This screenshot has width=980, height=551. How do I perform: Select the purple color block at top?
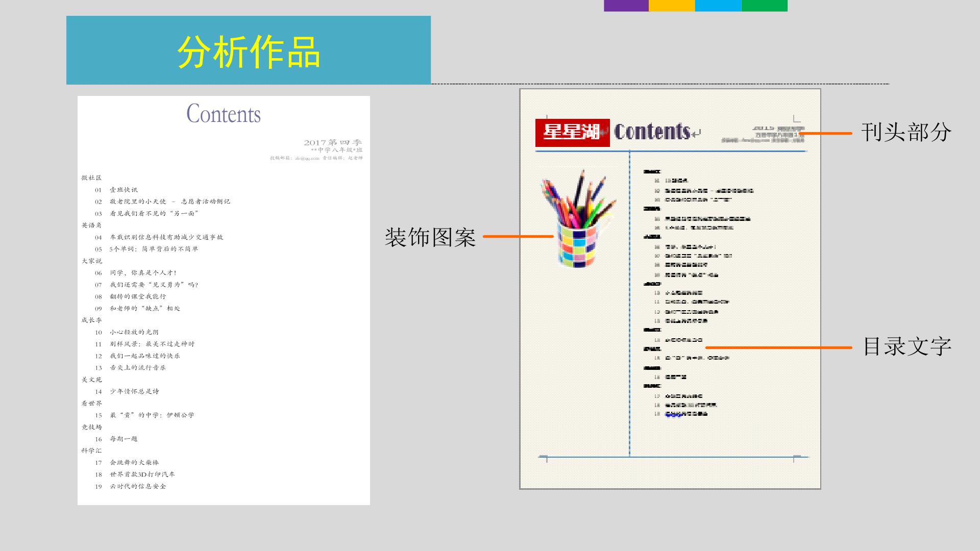coord(626,6)
